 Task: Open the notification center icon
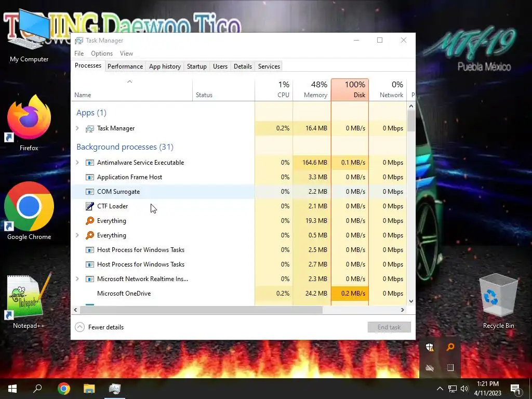[515, 390]
